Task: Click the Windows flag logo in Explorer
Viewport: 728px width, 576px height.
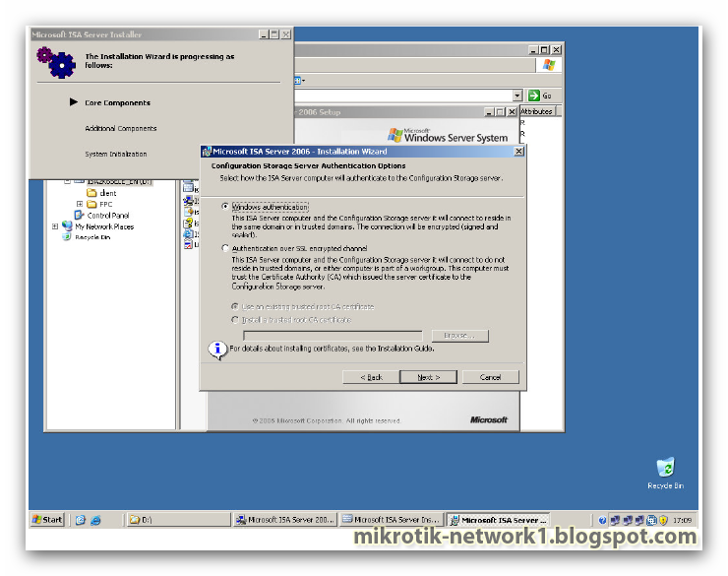Action: coord(549,65)
